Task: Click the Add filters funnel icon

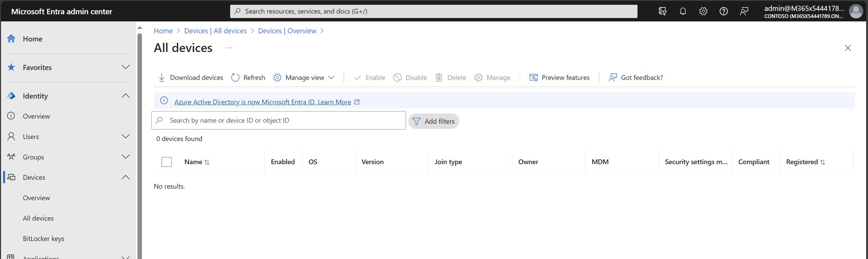Action: 417,121
